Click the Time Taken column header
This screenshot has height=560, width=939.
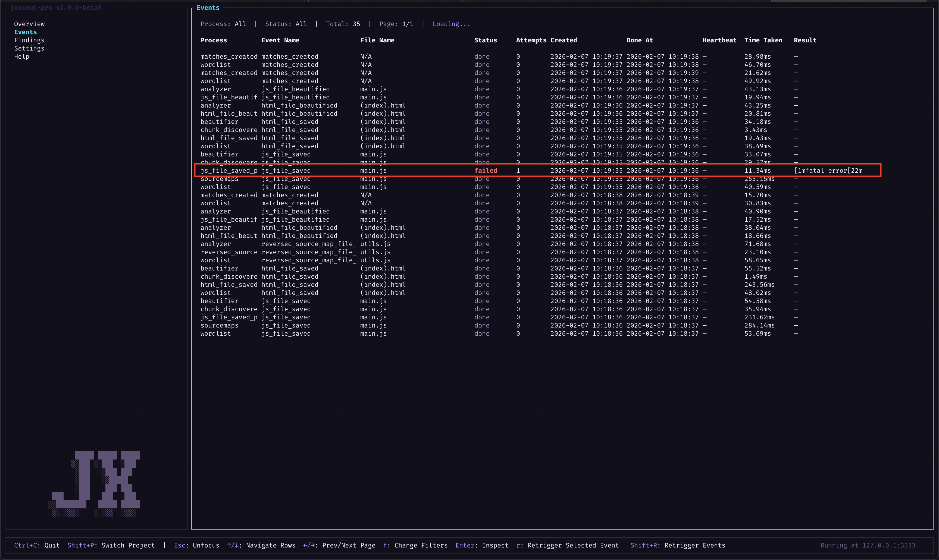point(763,40)
